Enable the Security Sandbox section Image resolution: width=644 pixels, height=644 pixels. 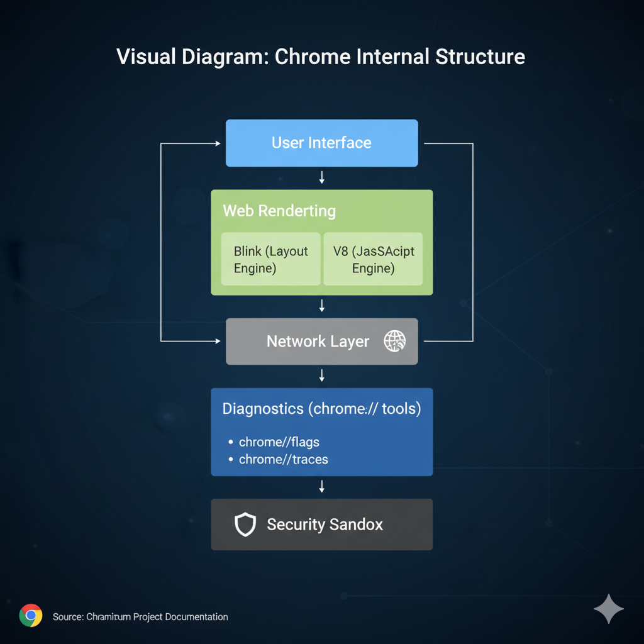[322, 524]
